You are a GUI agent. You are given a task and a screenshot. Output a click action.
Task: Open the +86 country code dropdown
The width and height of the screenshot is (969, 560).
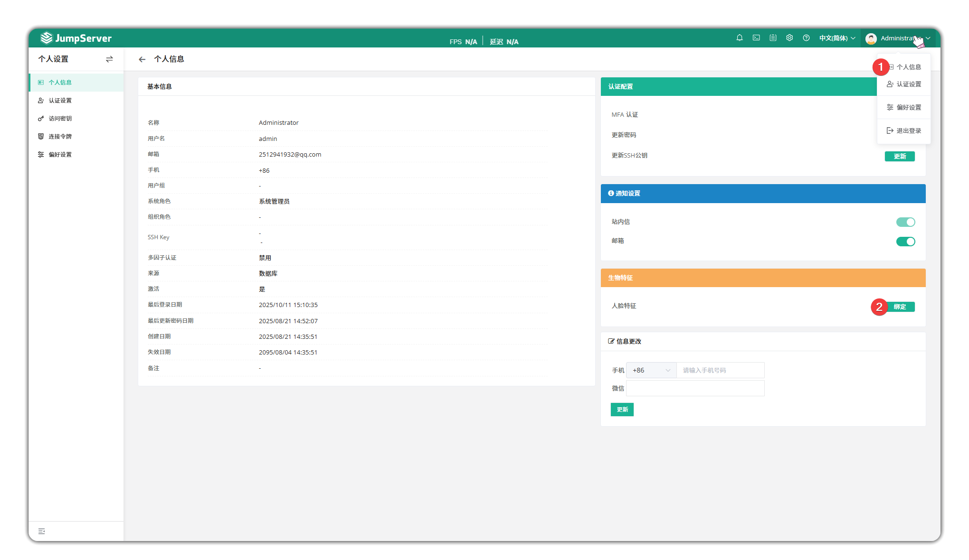point(651,370)
